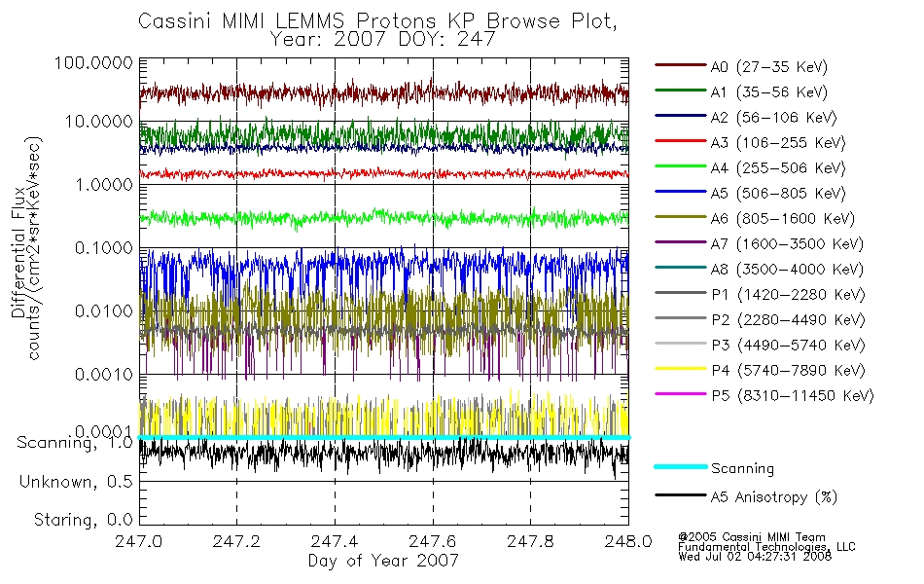The height and width of the screenshot is (584, 924).
Task: Click the A1 (35-56 KeV) legend label
Action: [x=769, y=92]
